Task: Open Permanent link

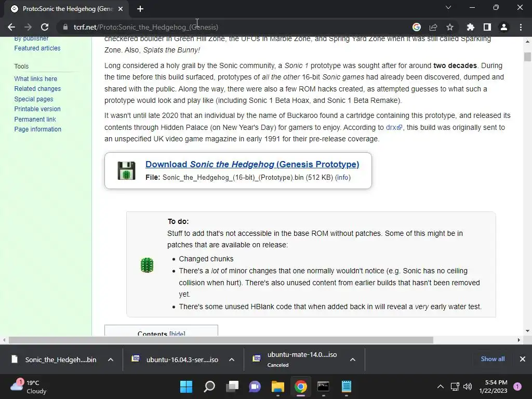Action: pos(35,119)
